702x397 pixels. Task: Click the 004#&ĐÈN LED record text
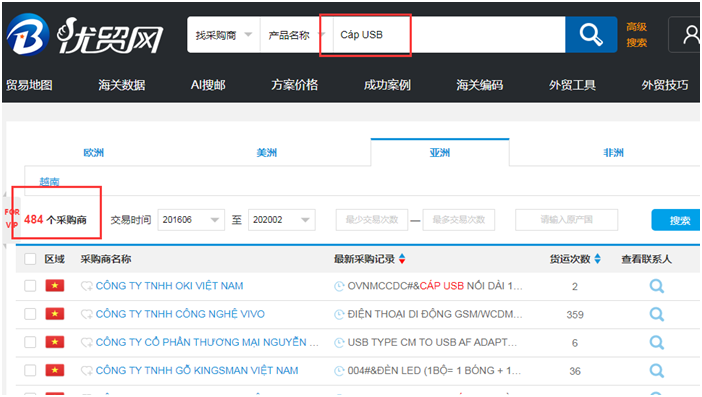click(x=434, y=370)
